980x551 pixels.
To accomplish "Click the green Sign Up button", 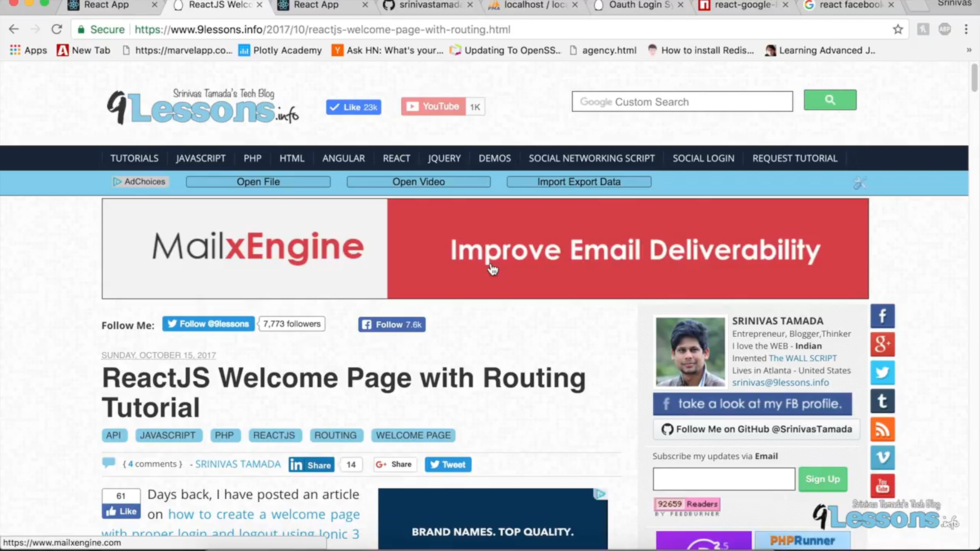I will 822,479.
